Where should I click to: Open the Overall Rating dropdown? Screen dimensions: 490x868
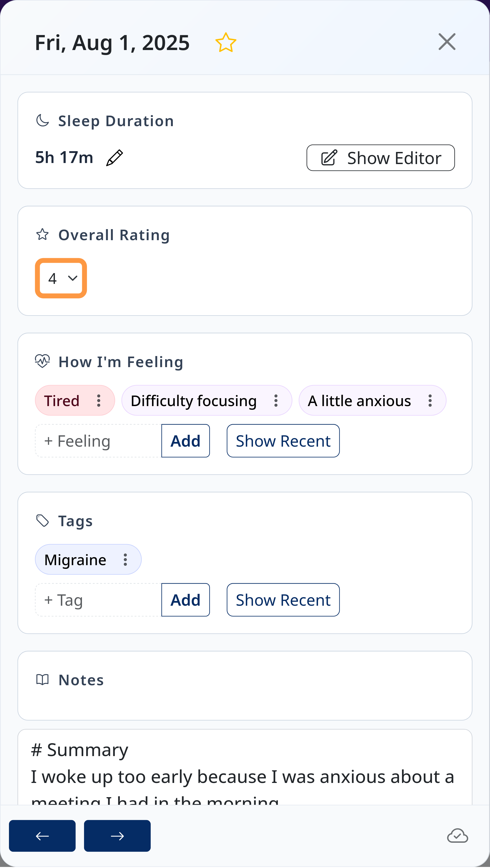coord(61,278)
